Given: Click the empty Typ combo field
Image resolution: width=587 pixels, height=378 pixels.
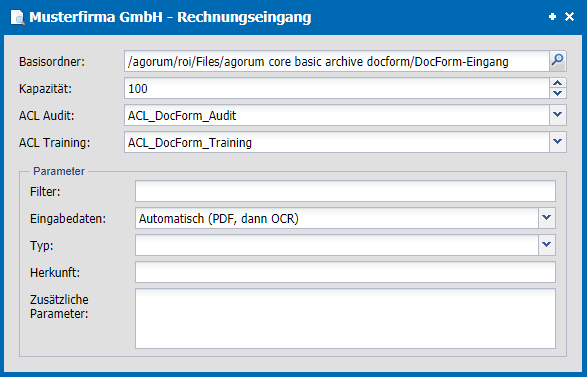Looking at the screenshot, I should click(337, 245).
